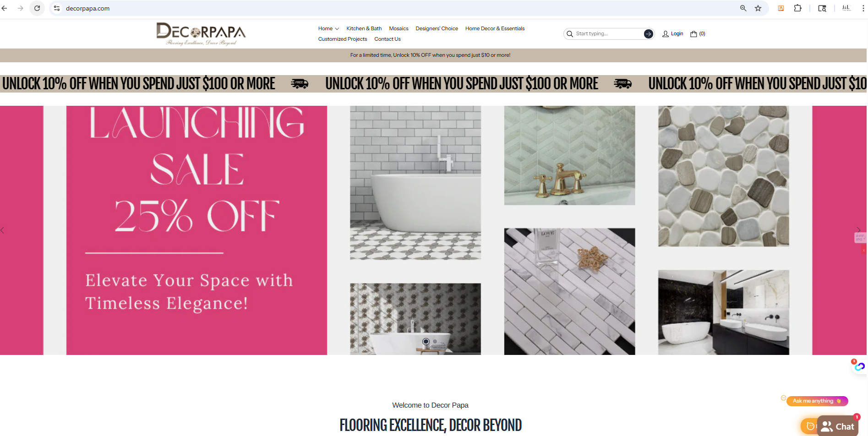Bookmark this page with the star icon
Screen dimensions: 868x436
click(758, 8)
